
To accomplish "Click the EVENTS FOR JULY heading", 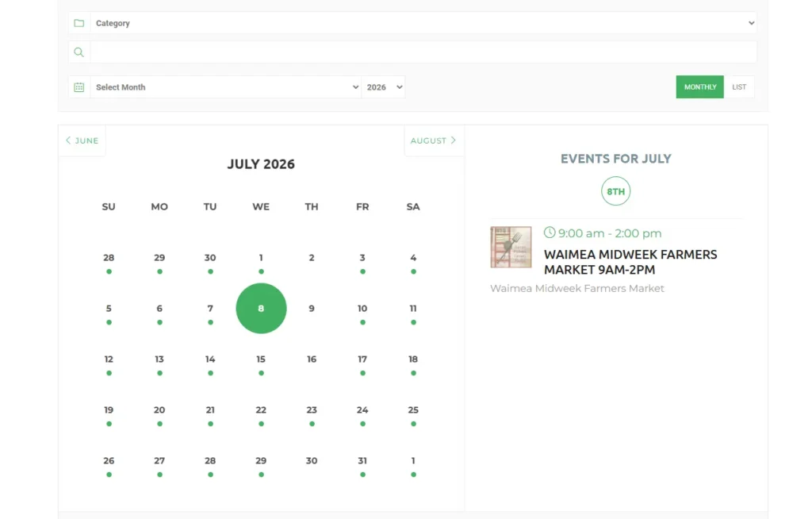I will (615, 159).
